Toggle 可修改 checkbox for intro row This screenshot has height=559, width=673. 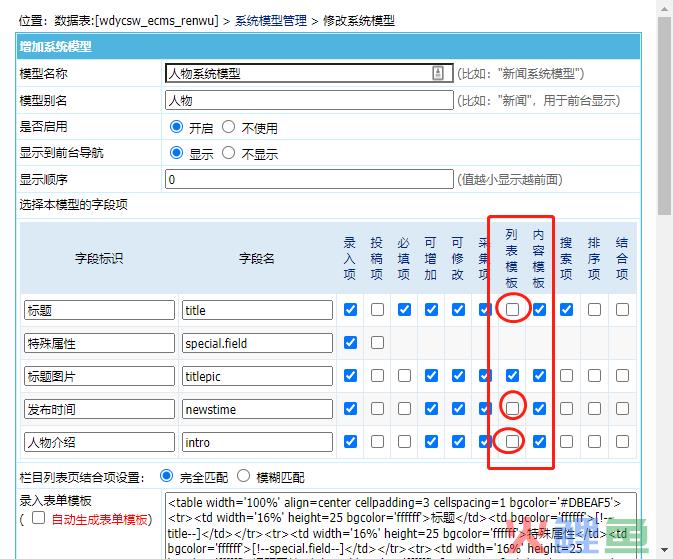pyautogui.click(x=458, y=441)
